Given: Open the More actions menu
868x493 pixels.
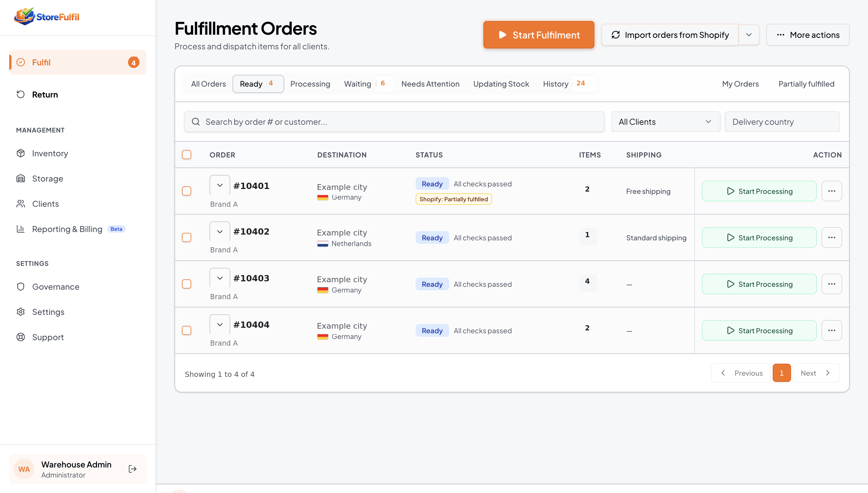Looking at the screenshot, I should [808, 35].
